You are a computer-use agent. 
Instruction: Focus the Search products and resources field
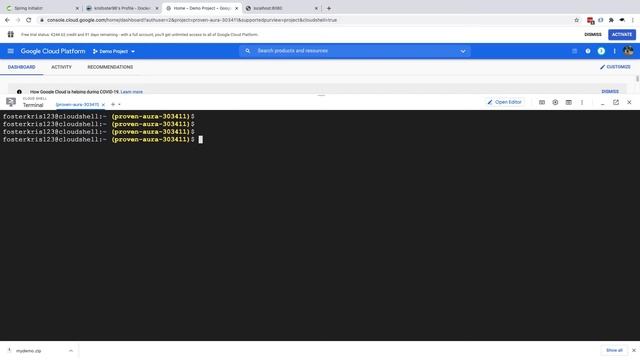coord(355,51)
